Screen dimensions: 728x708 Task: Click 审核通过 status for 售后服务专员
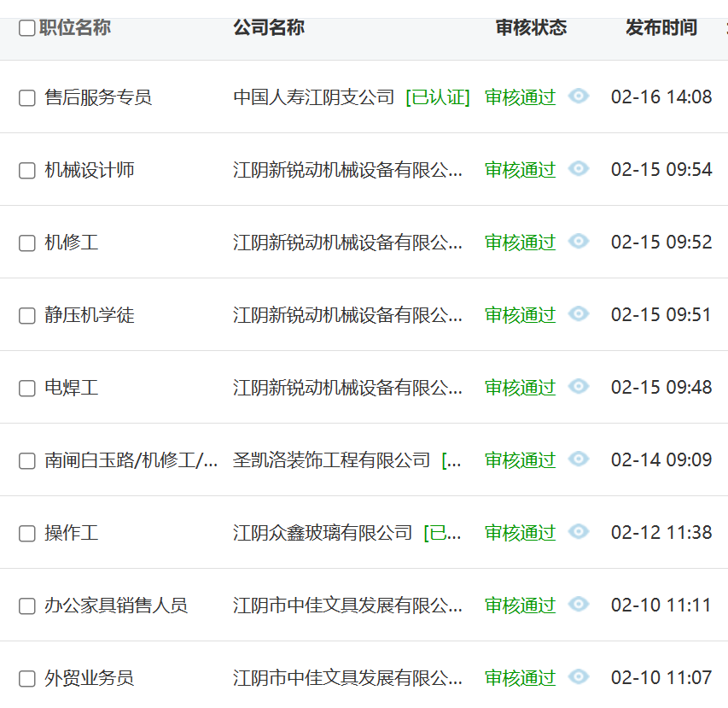521,97
